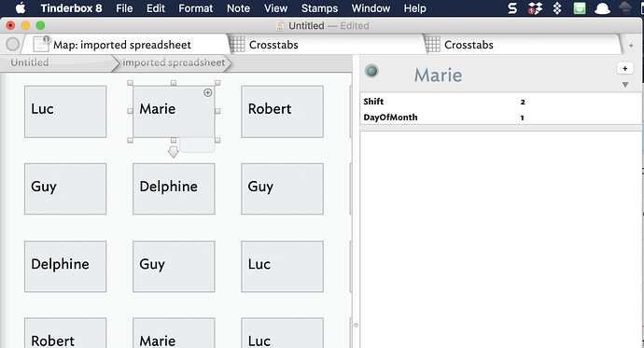
Task: Open the Help menu
Action: (x=414, y=8)
